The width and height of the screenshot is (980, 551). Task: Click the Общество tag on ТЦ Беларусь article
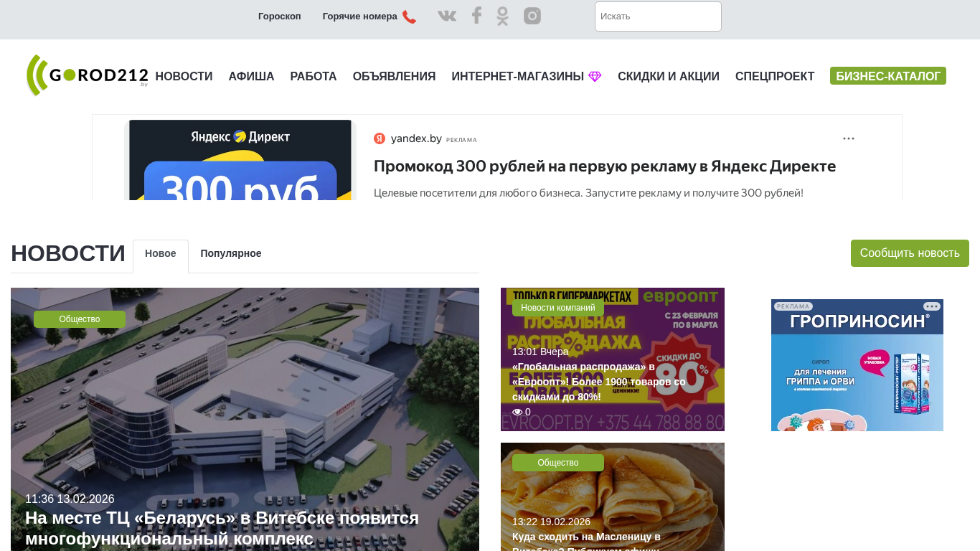tap(80, 319)
